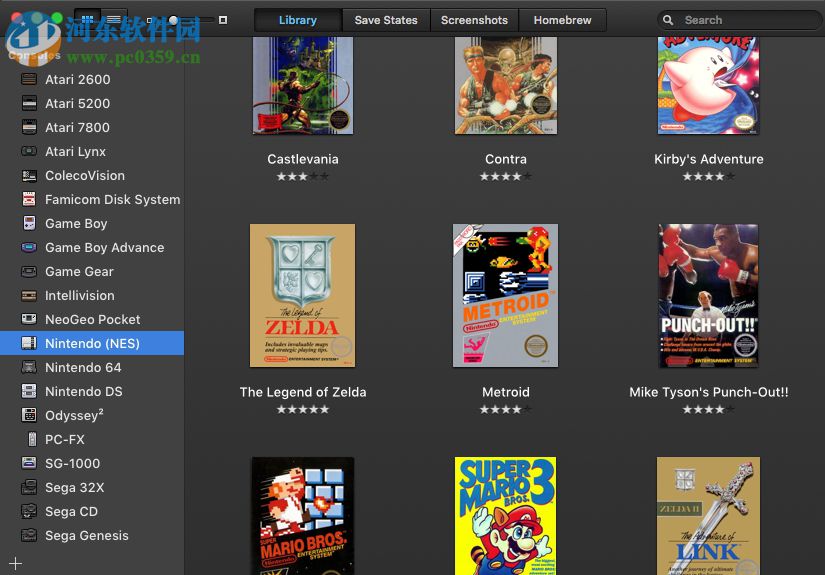Click the Kirby's Adventure title text
This screenshot has height=575, width=825.
[x=709, y=159]
